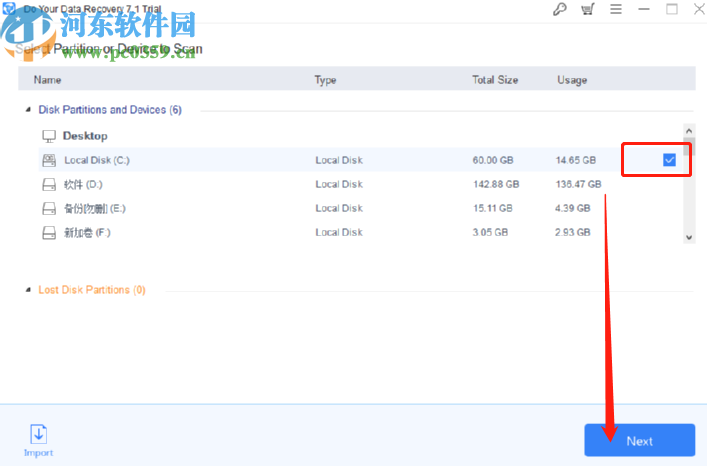Image resolution: width=707 pixels, height=466 pixels.
Task: Click the F: drive icon
Action: 49,233
